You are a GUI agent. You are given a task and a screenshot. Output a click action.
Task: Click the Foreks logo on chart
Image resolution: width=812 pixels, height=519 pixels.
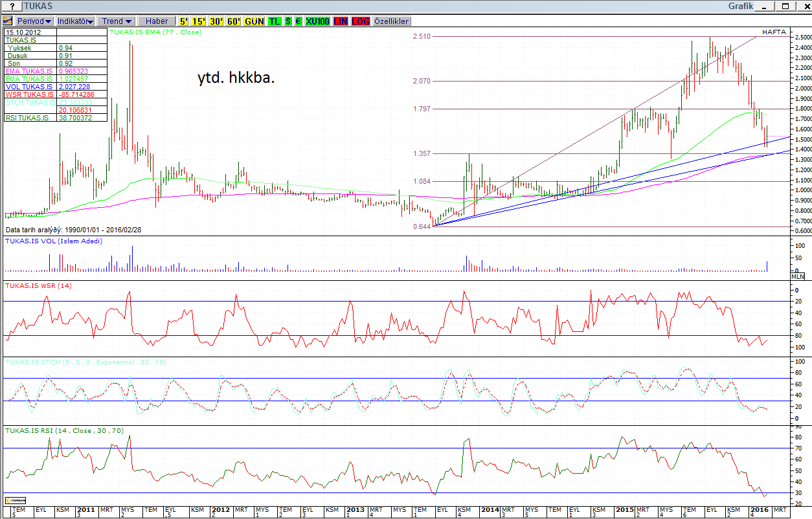tap(15, 500)
